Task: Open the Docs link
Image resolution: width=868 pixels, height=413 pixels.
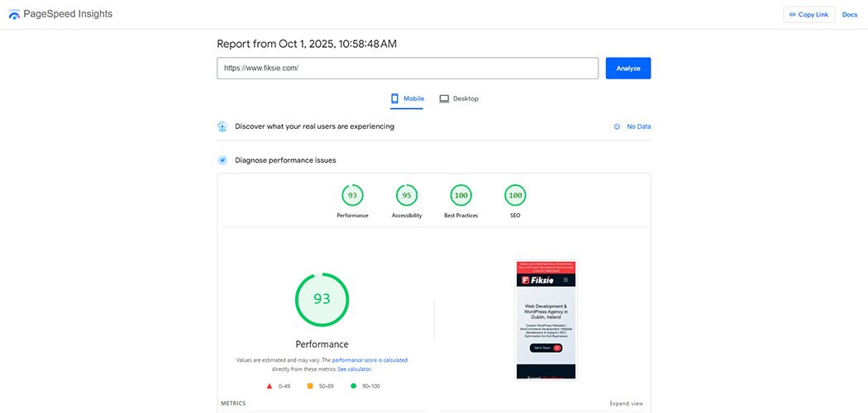Action: (x=849, y=15)
